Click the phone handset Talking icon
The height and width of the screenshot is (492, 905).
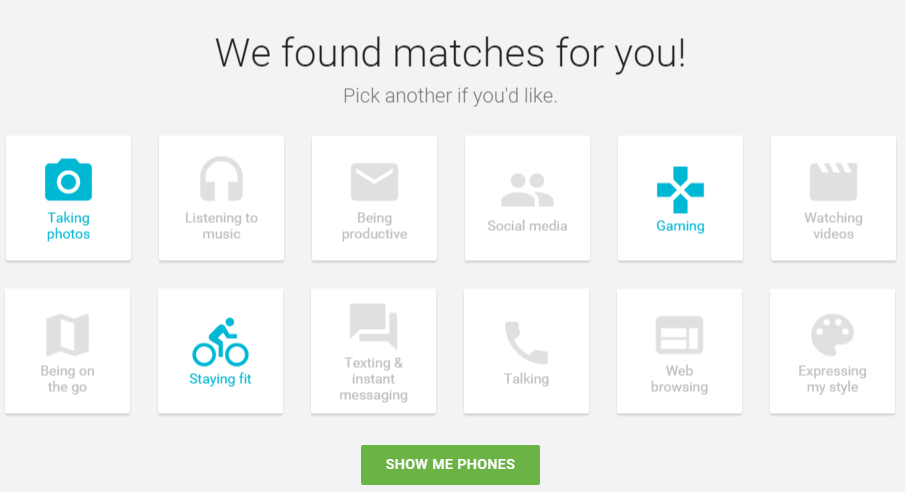(x=527, y=342)
